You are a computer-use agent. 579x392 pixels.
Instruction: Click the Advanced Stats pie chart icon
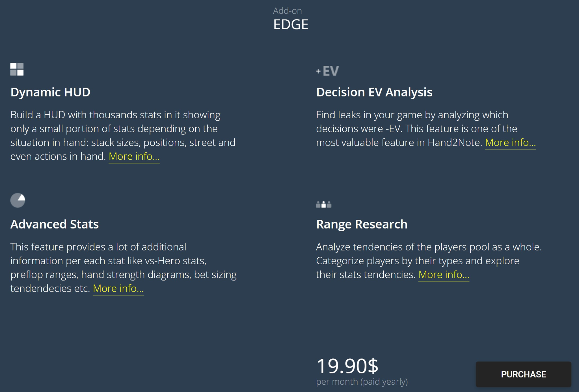pos(18,200)
